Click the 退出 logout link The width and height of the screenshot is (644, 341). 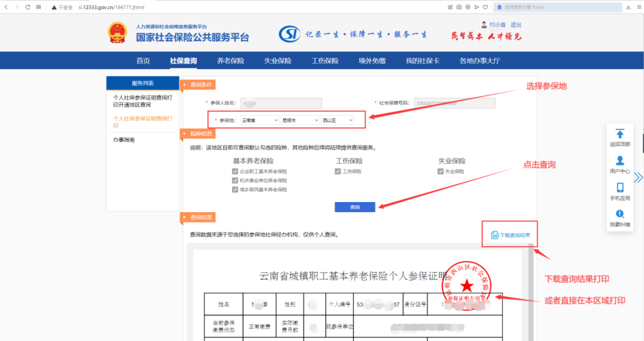coord(516,25)
